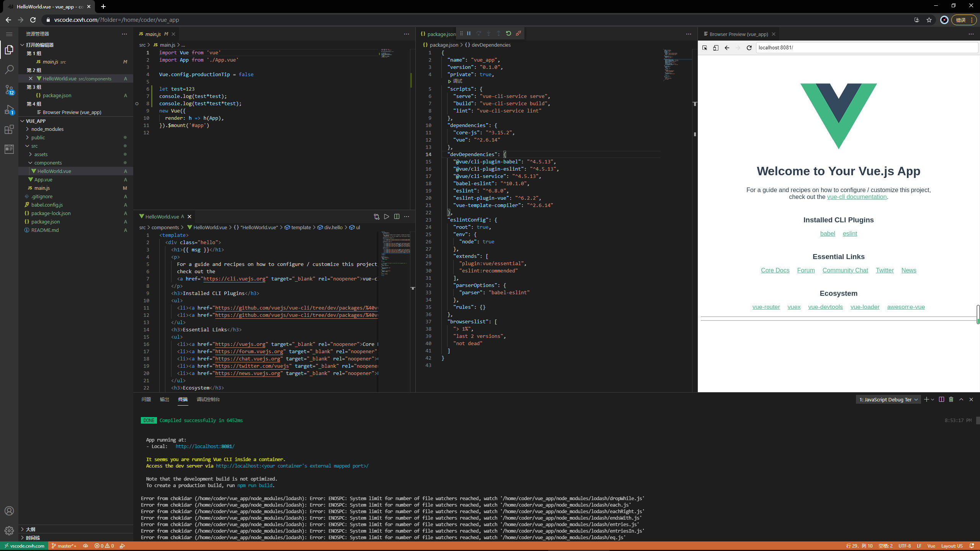Open the hamburger application menu
980x551 pixels.
coord(9,34)
